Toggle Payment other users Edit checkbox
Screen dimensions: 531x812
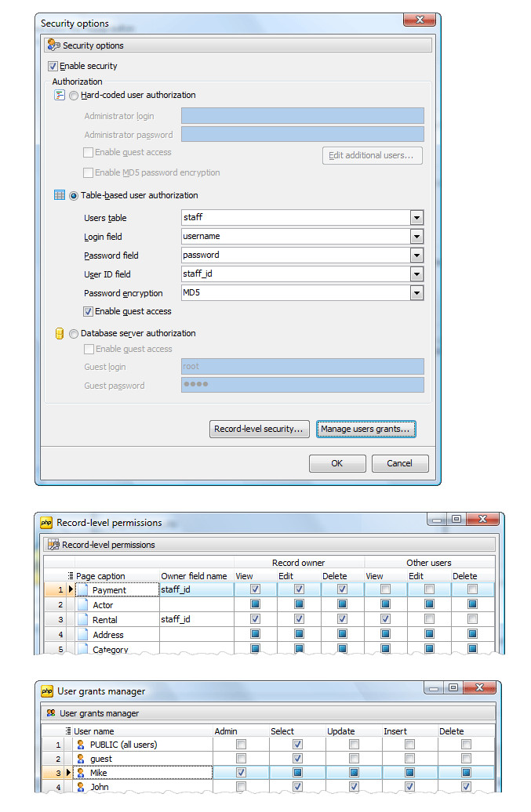[429, 589]
